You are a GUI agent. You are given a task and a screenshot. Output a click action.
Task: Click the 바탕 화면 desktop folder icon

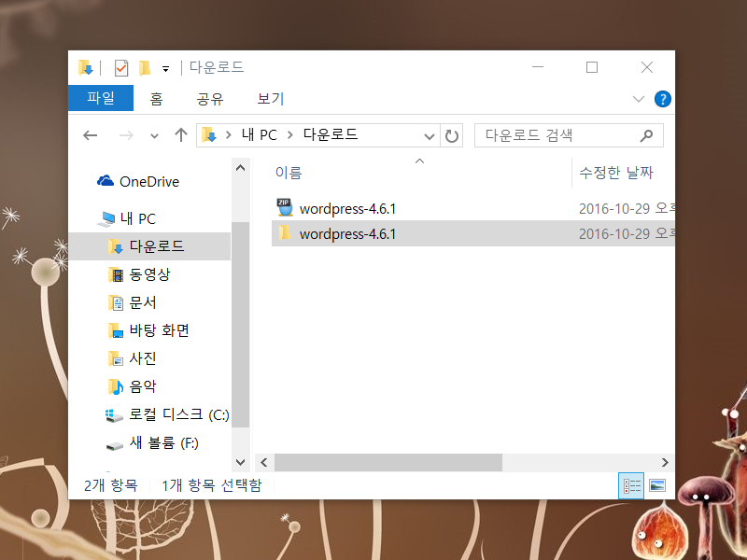(116, 330)
